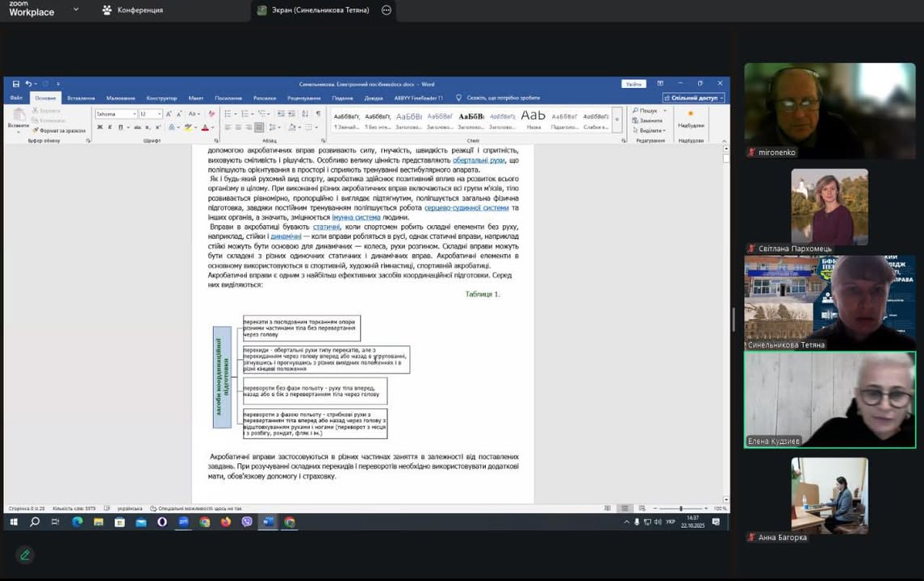Switch to the Рецензування ribbon tab
The height and width of the screenshot is (581, 924).
(x=303, y=98)
